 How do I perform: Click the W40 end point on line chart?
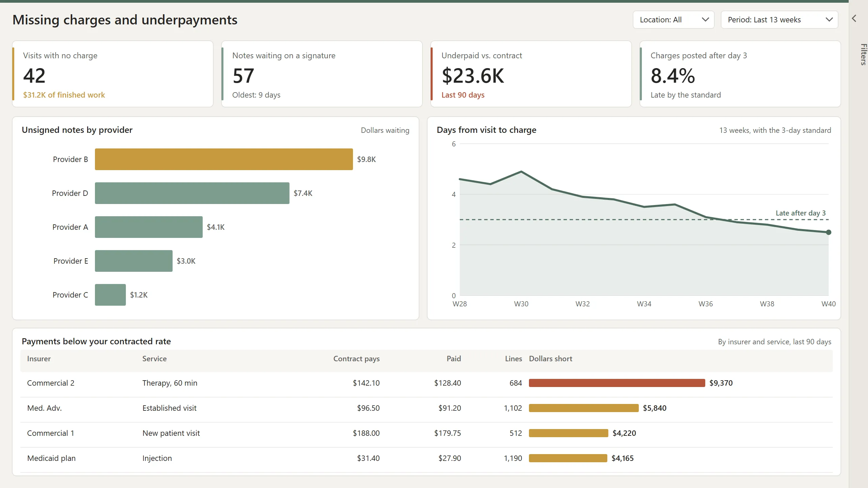click(829, 232)
